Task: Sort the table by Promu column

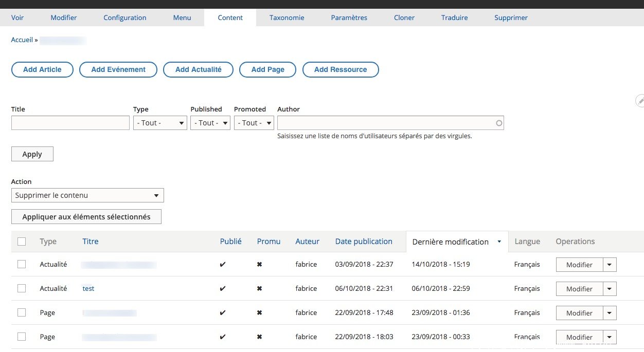Action: [x=269, y=241]
